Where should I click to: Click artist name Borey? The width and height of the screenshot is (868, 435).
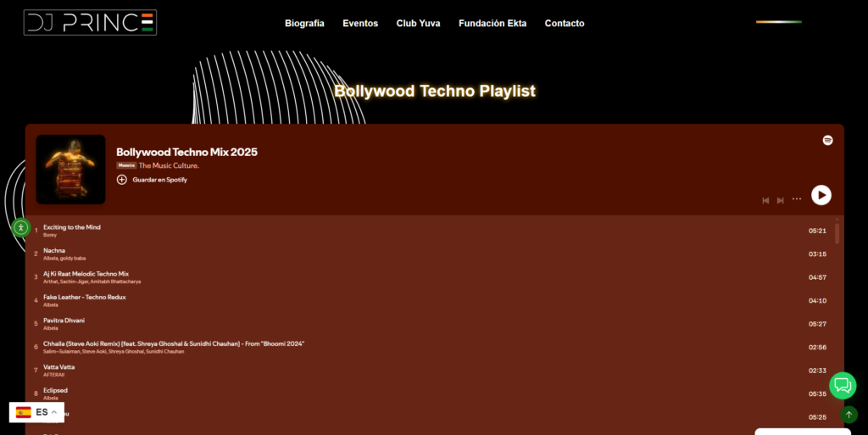coord(50,235)
